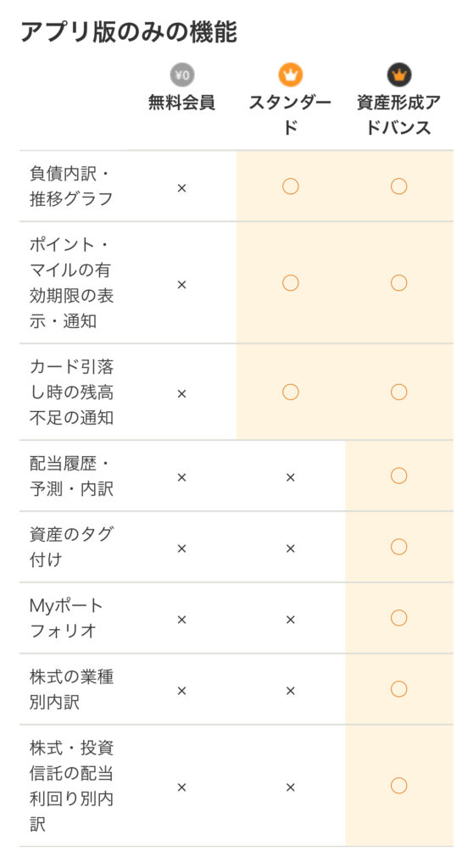This screenshot has width=473, height=868.
Task: Click Standard cross mark for 資産のタグ付け
Action: click(290, 548)
